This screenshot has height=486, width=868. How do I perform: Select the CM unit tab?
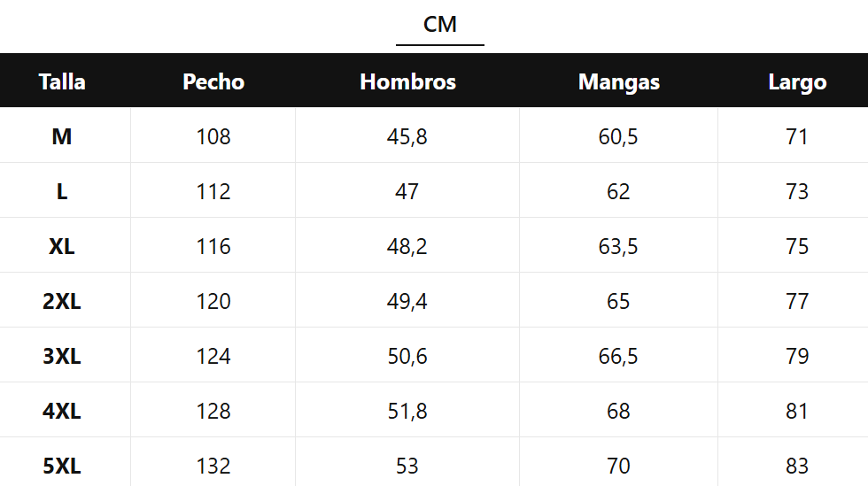(440, 25)
